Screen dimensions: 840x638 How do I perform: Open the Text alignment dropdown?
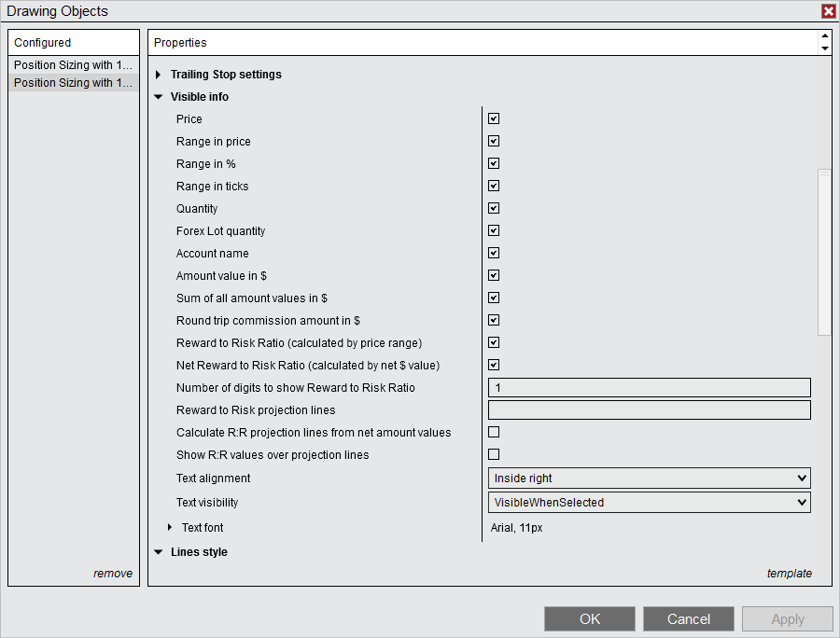pos(648,478)
